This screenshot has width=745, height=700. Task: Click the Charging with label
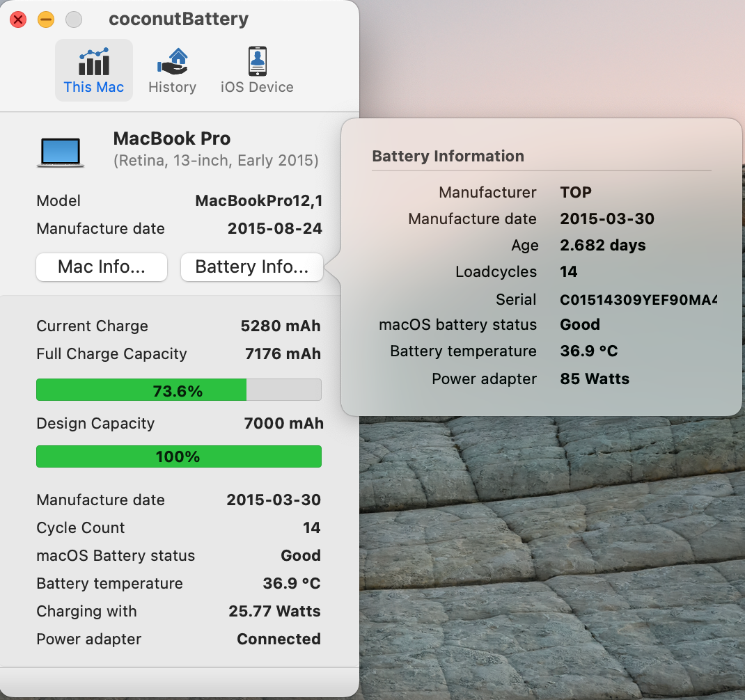86,611
